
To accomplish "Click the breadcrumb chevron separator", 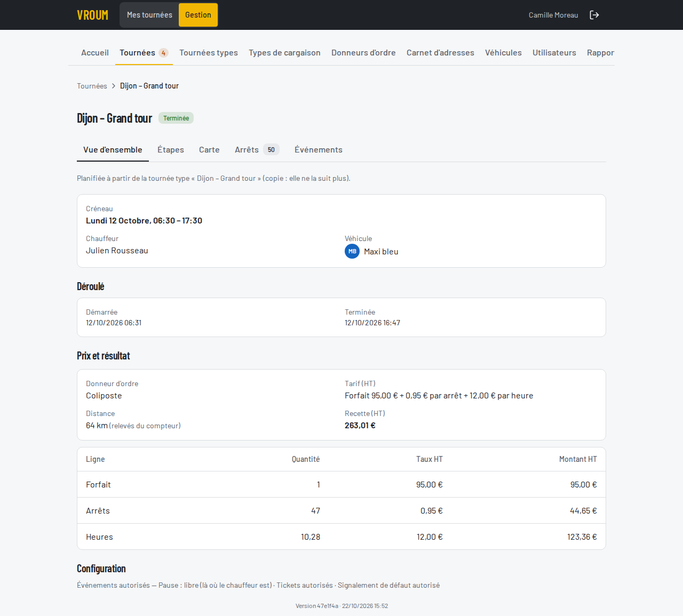I will click(114, 86).
